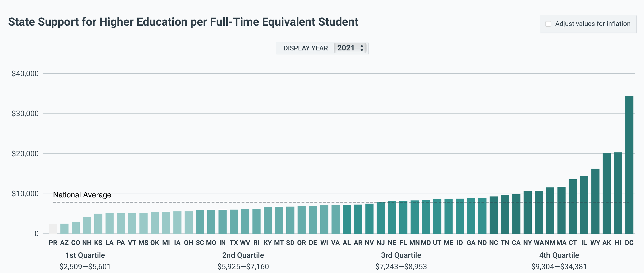
Task: Click the Texas (TX) bar
Action: [234, 222]
